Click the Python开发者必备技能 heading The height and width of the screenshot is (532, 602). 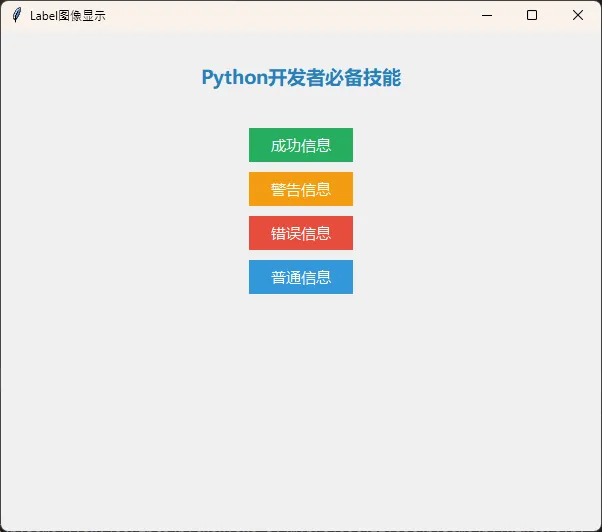click(x=300, y=78)
